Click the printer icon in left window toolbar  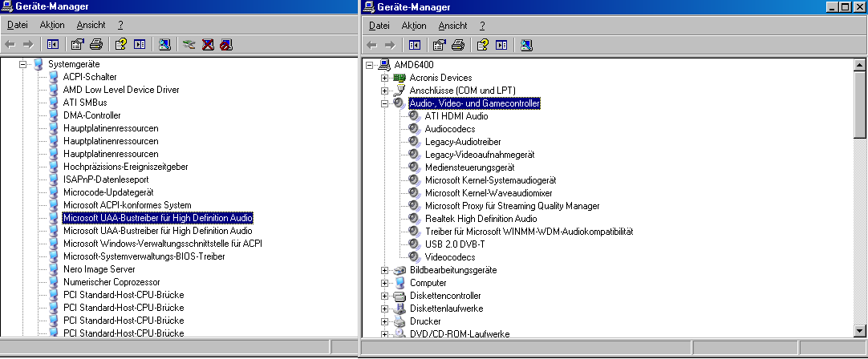(96, 44)
